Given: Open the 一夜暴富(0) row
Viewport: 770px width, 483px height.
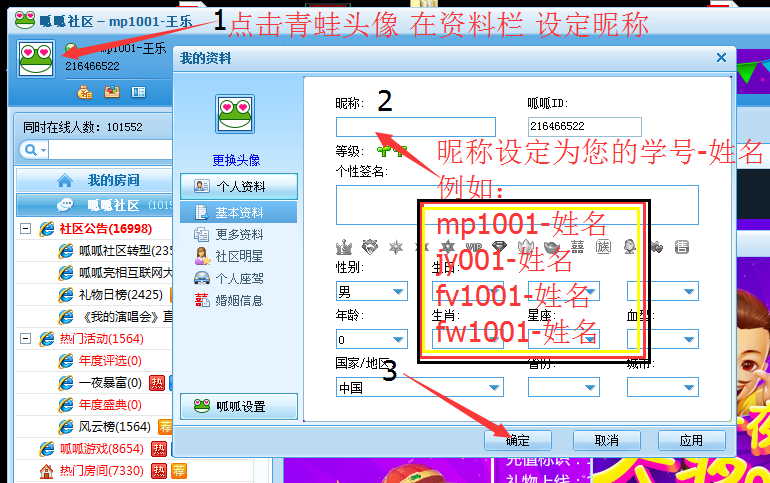Looking at the screenshot, I should [x=110, y=383].
